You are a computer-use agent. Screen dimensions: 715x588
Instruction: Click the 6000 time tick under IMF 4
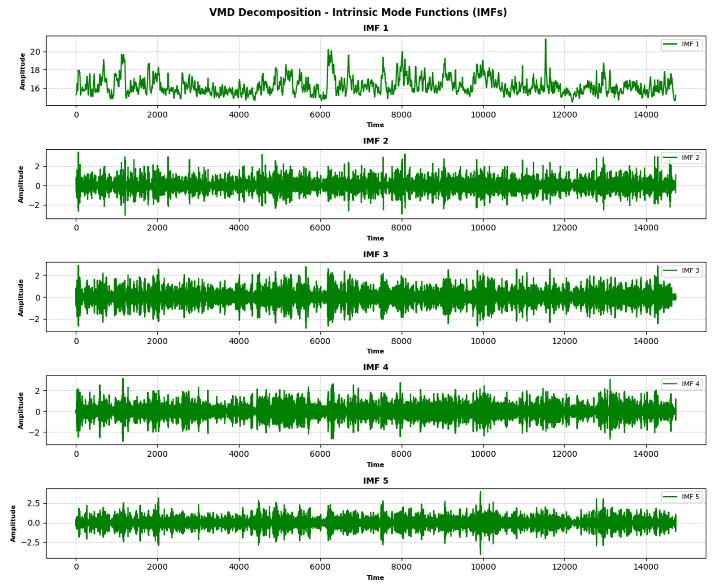[x=320, y=454]
